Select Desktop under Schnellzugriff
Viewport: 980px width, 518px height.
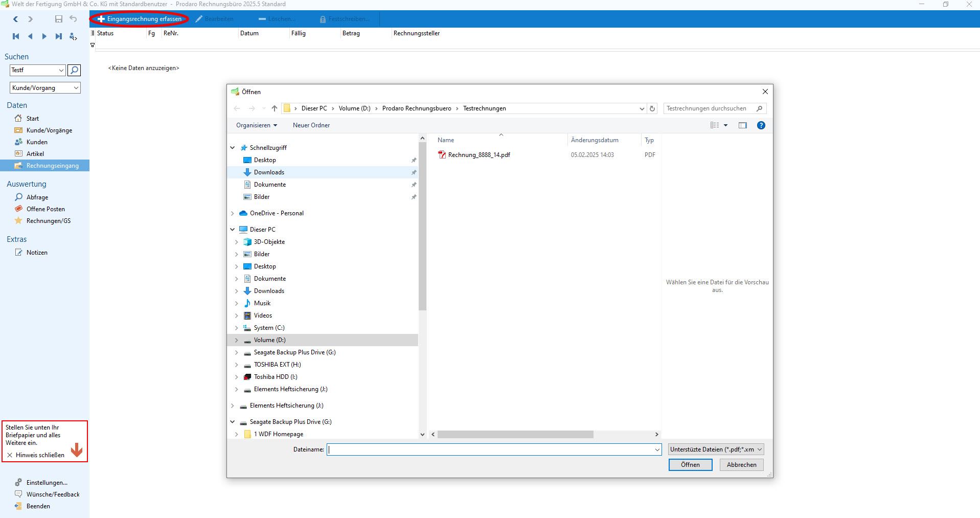coord(265,160)
